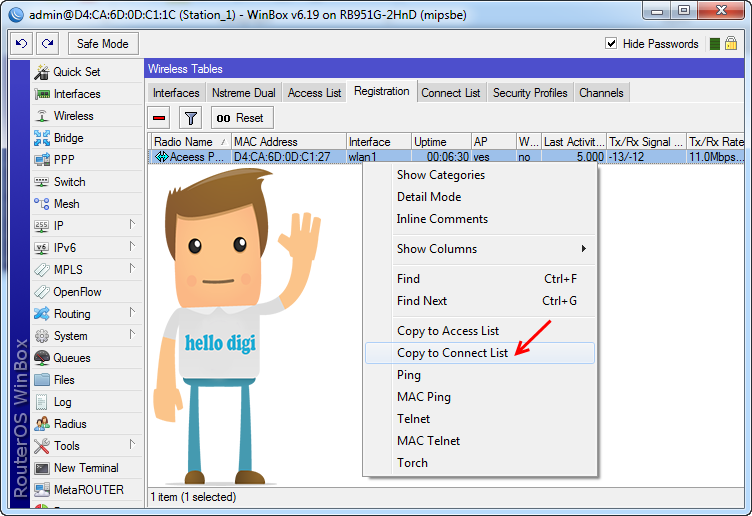Screen dimensions: 752x516
Task: Sort by the Uptime column header
Action: coord(441,142)
